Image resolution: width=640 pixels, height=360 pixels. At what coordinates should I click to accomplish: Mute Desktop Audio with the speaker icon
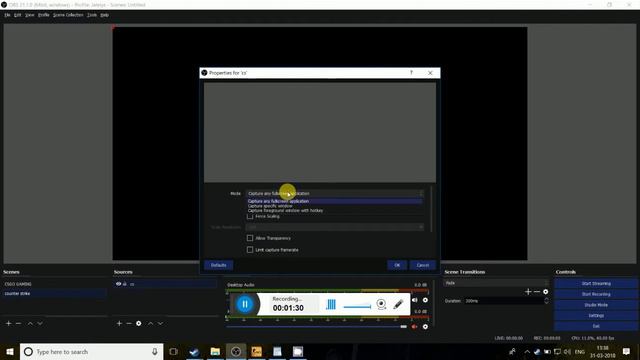(x=415, y=300)
